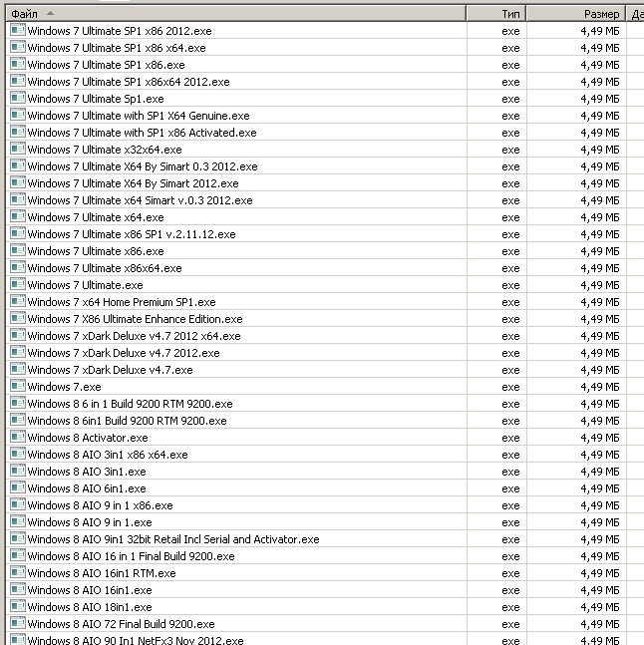
Task: Click icon of Windows 7 Ultimate.exe
Action: [18, 284]
